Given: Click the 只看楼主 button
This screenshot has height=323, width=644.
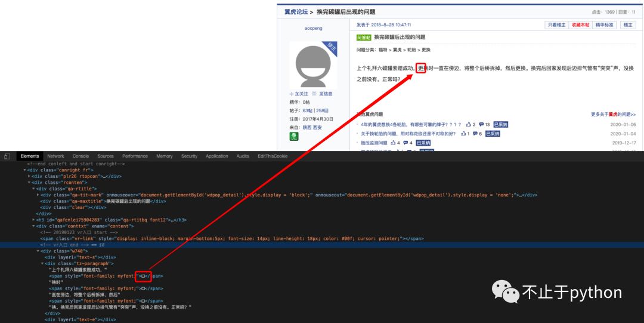Looking at the screenshot, I should point(556,25).
